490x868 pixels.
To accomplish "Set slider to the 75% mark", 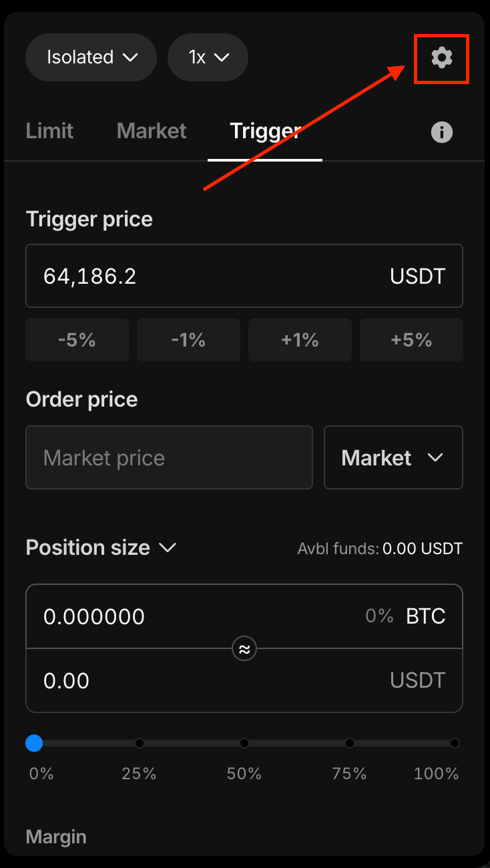I will [x=349, y=743].
